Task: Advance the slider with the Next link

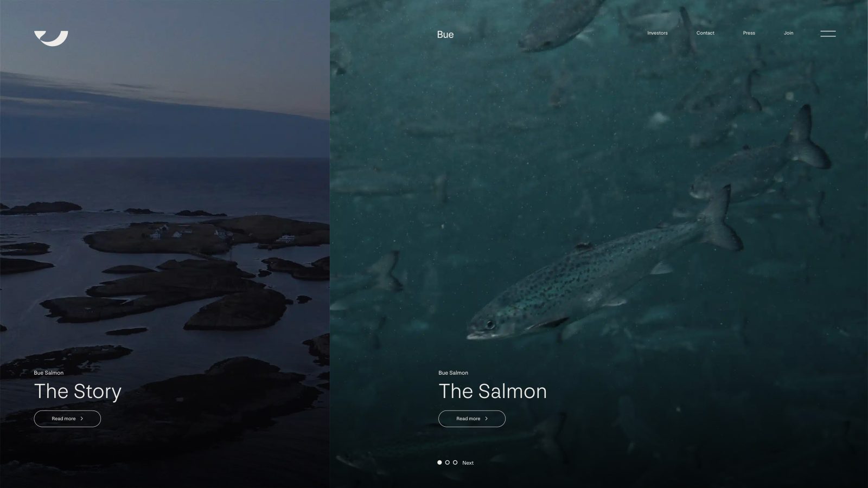Action: [x=468, y=463]
